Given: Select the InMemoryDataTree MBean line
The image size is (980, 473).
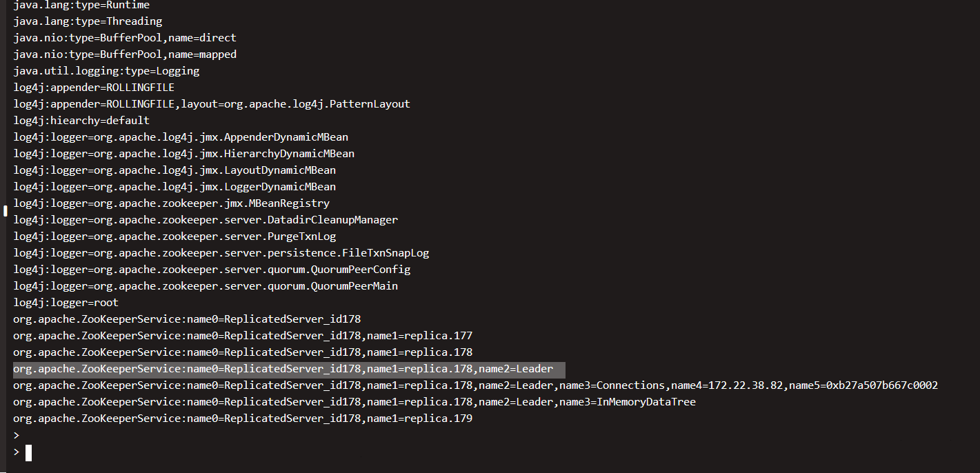Looking at the screenshot, I should click(354, 402).
